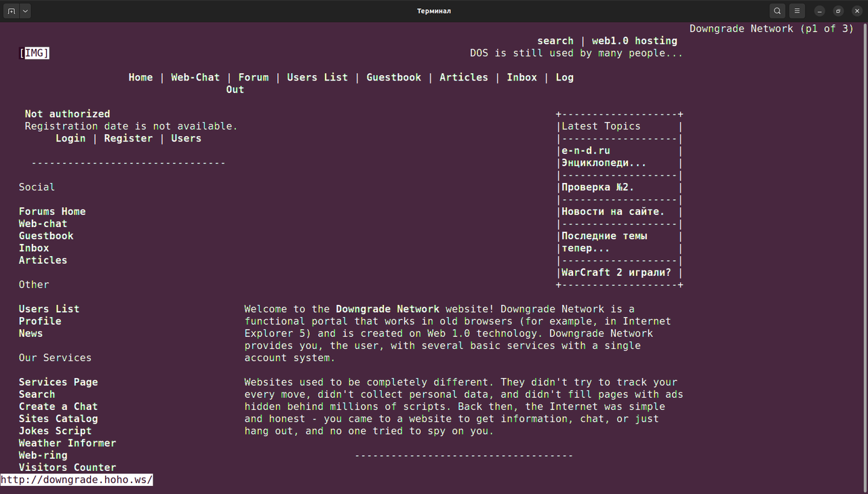Click the Login link
Image resolution: width=868 pixels, height=494 pixels.
point(71,138)
